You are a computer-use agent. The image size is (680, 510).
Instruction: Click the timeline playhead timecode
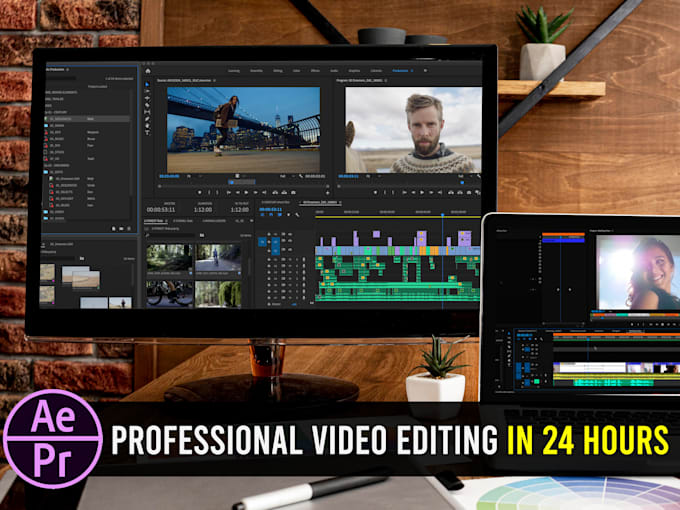271,209
